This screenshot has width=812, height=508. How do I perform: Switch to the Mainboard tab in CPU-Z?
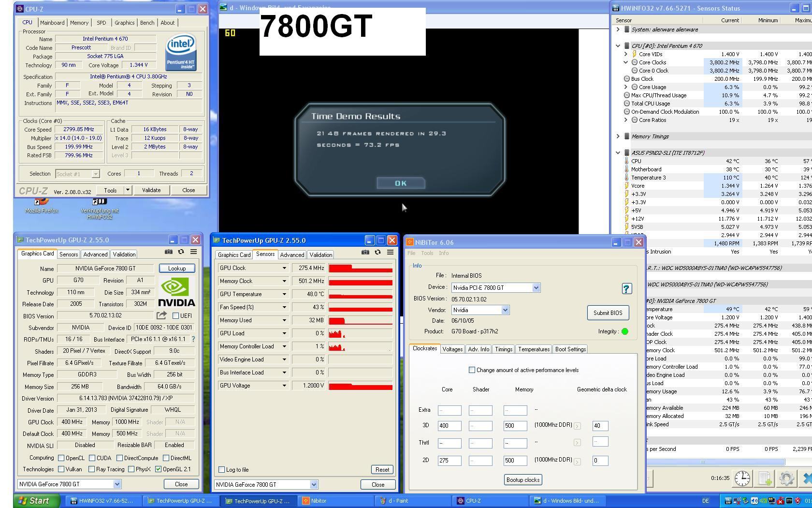click(52, 23)
